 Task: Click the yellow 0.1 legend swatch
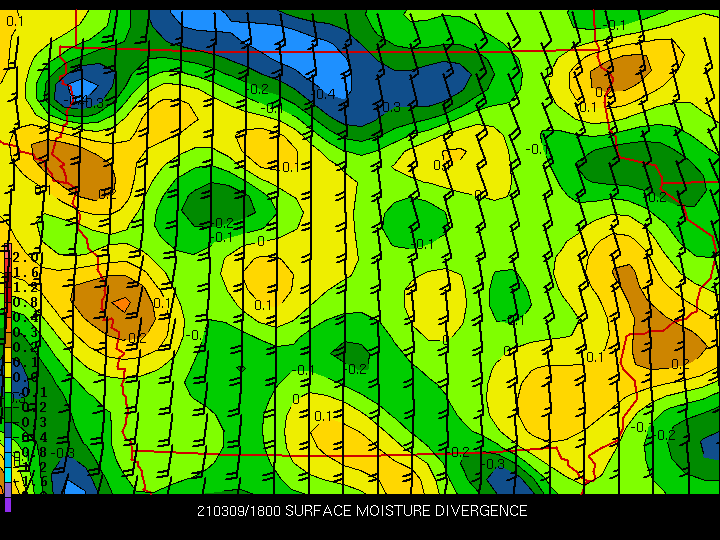8,370
